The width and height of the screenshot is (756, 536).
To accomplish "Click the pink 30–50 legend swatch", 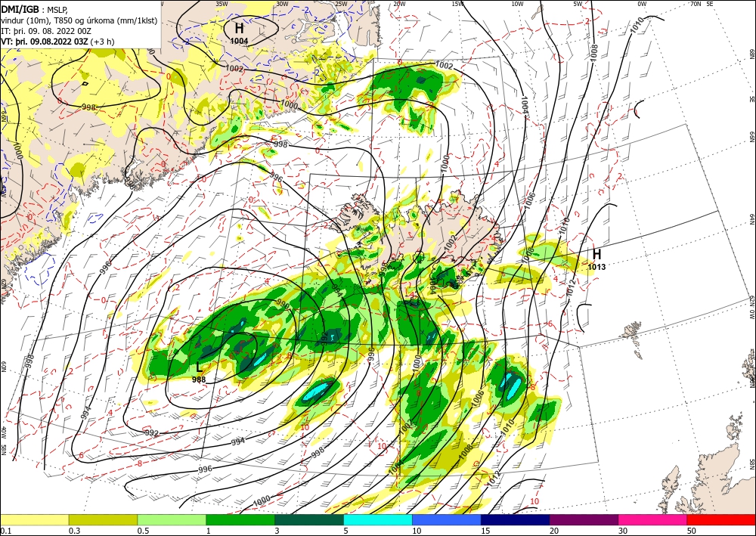I will [653, 519].
